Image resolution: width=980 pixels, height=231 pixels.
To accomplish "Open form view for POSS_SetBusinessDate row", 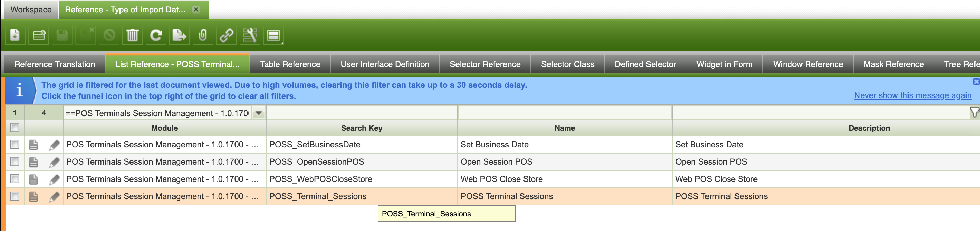I will (33, 145).
